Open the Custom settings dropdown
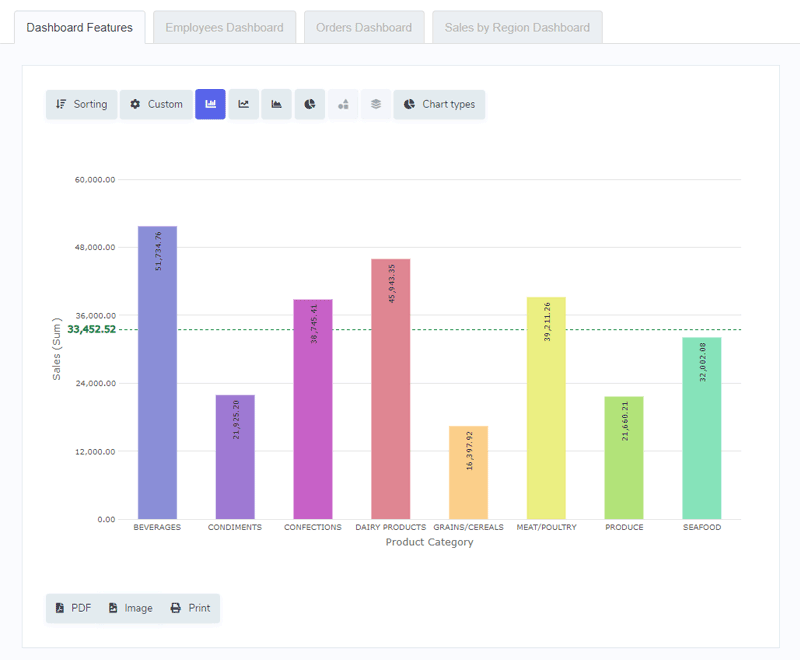Screen dimensions: 800x660 click(156, 104)
